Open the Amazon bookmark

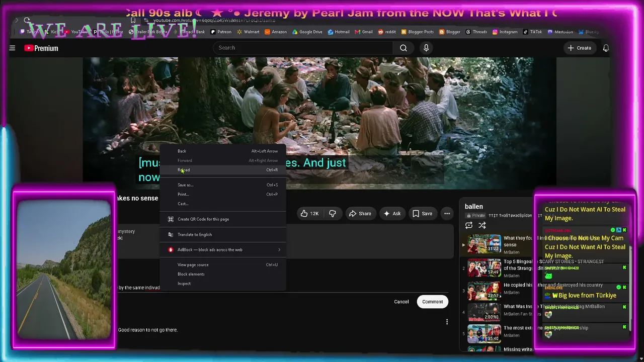tap(275, 32)
